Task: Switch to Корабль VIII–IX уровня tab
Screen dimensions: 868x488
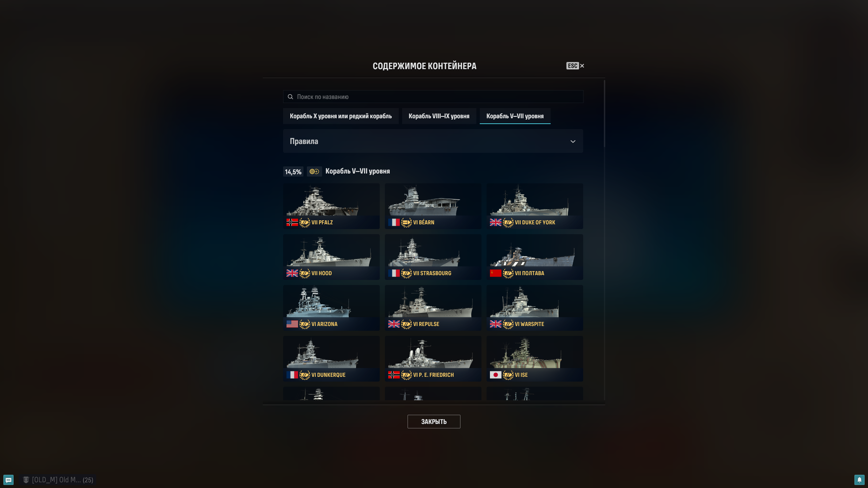Action: [x=439, y=116]
